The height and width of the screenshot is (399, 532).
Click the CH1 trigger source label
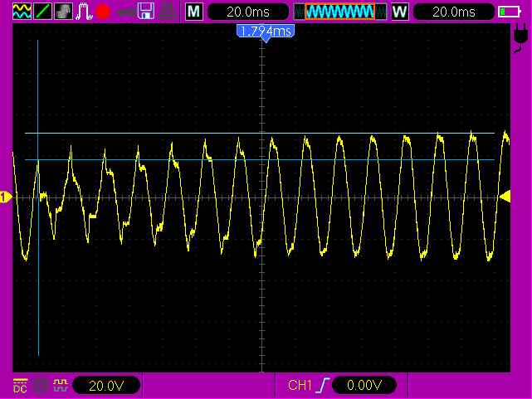point(300,386)
